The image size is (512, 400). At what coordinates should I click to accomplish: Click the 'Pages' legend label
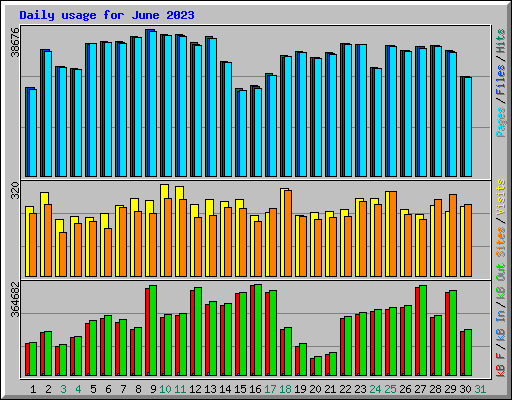pos(501,122)
